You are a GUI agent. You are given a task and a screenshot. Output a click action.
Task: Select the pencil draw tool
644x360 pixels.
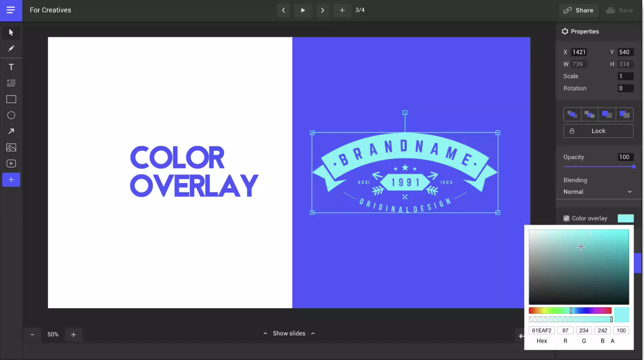tap(11, 49)
